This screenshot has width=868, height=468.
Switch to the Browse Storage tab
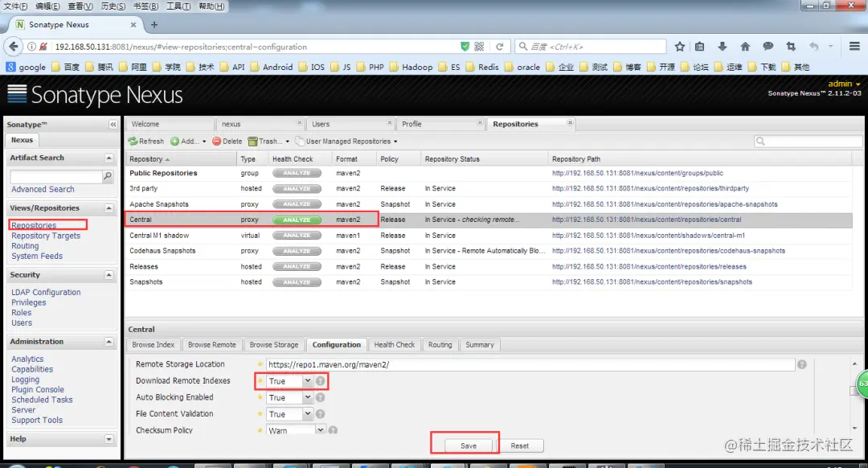[274, 345]
